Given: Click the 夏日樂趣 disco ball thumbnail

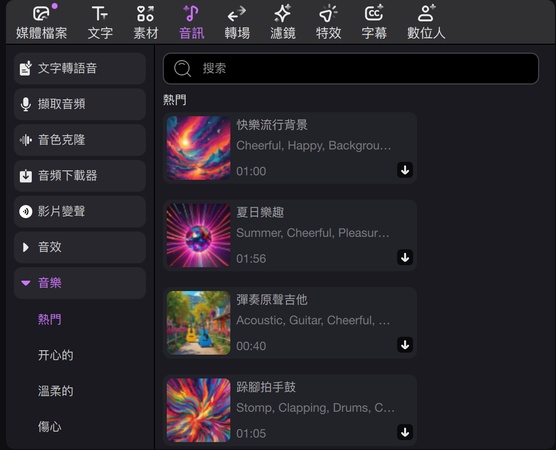Looking at the screenshot, I should point(199,235).
